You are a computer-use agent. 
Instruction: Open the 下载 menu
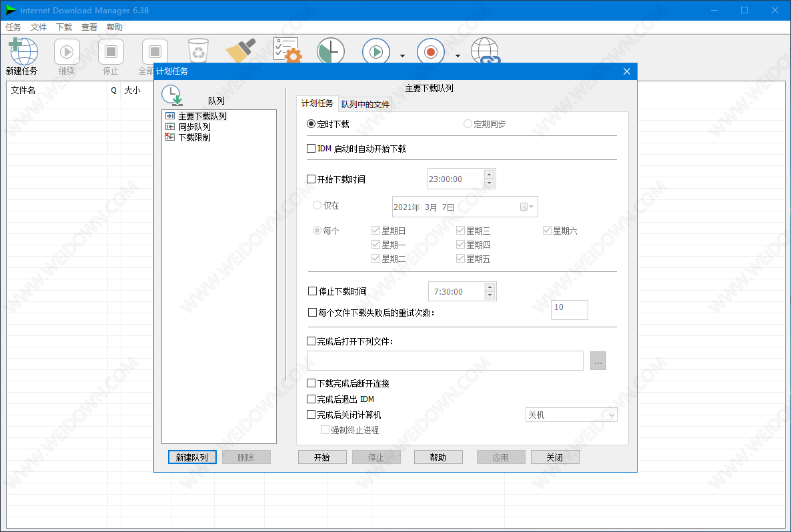pos(64,27)
